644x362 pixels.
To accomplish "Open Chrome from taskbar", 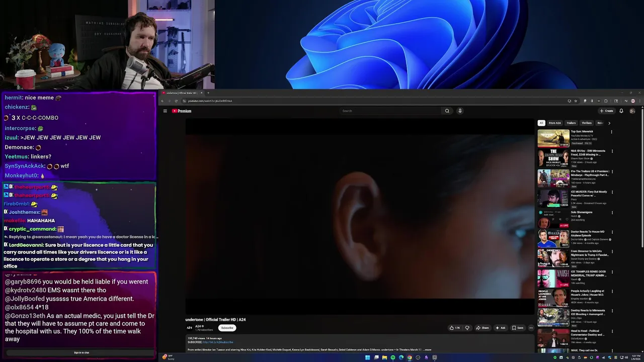I will 410,357.
